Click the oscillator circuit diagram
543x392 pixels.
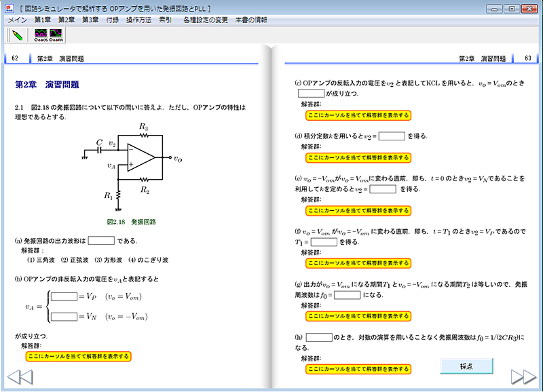132,167
